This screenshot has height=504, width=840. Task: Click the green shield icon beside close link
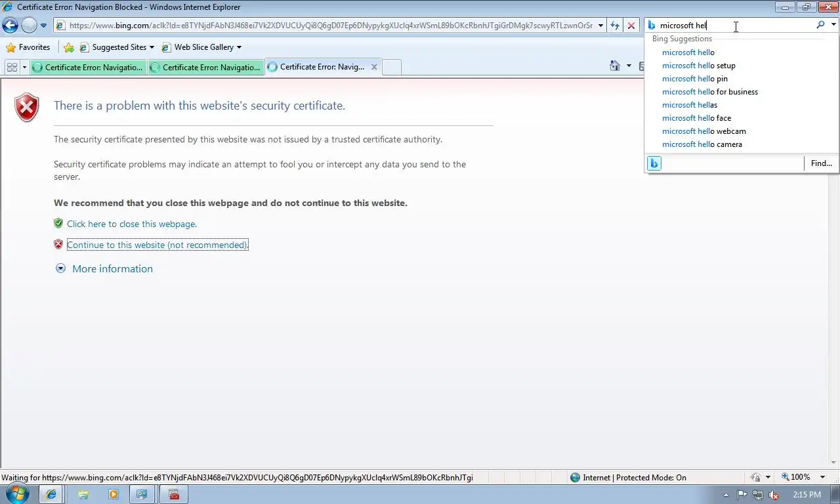coord(58,223)
